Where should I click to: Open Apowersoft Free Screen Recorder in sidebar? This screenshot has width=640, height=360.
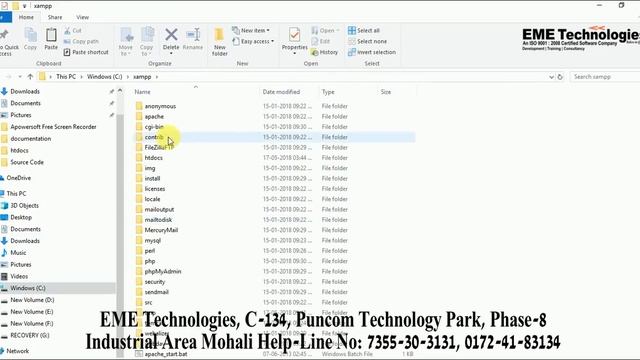point(53,127)
